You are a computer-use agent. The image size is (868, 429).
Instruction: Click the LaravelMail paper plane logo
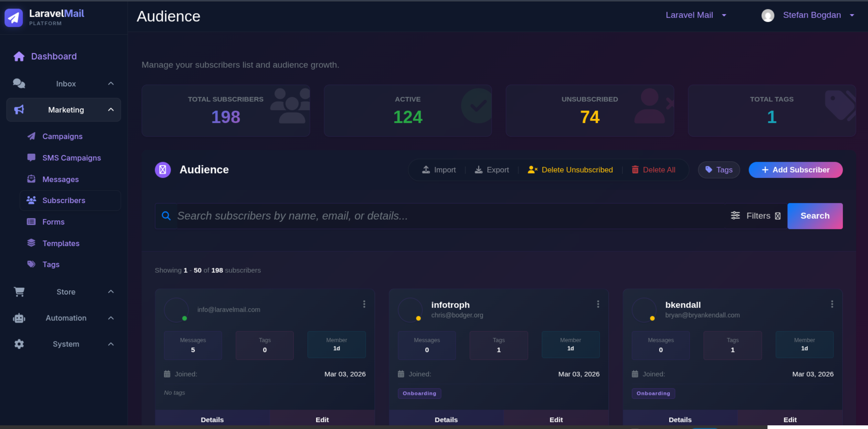coord(13,17)
